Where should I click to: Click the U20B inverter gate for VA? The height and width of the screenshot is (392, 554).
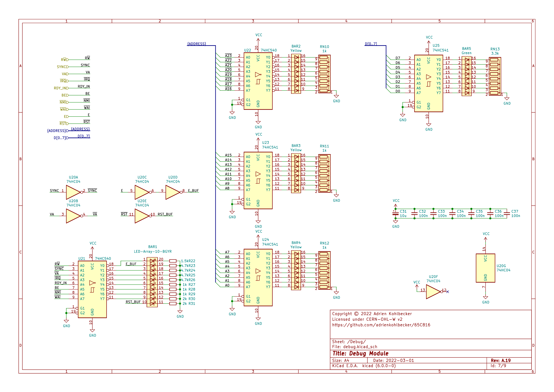[73, 216]
